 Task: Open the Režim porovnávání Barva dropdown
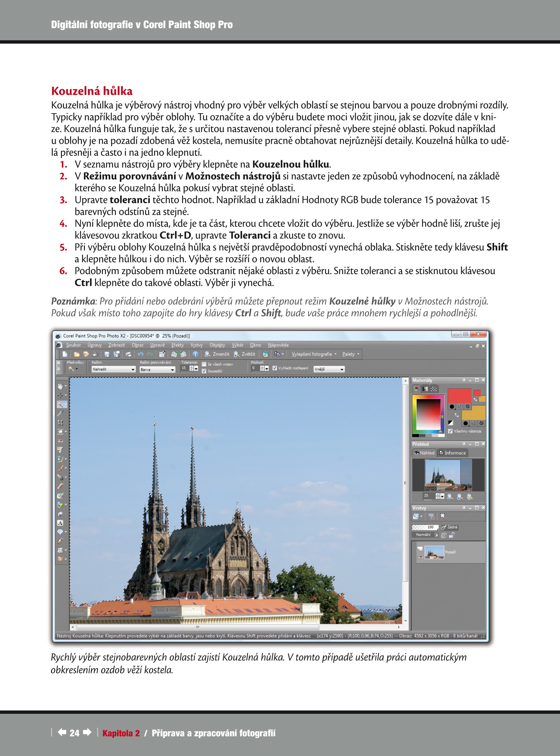pos(172,370)
